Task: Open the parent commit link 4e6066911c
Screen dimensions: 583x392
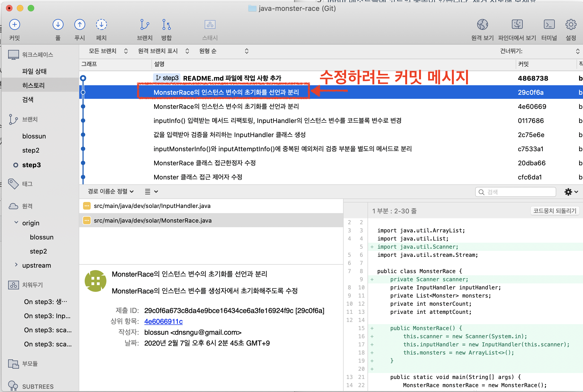Action: (163, 321)
